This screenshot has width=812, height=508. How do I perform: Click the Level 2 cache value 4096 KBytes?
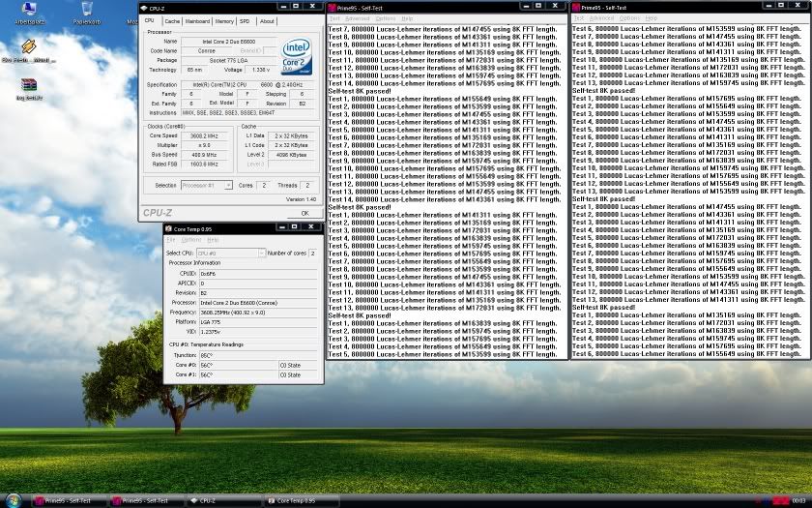tap(292, 155)
